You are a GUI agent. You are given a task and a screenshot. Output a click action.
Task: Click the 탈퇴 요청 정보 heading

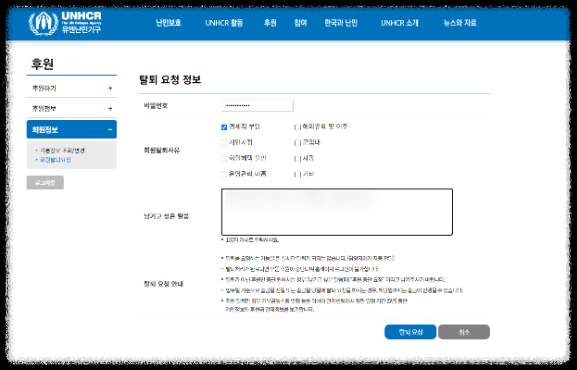pos(170,80)
